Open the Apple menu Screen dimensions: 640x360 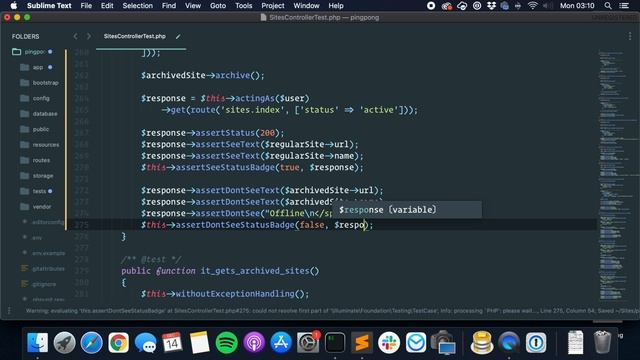pos(13,6)
